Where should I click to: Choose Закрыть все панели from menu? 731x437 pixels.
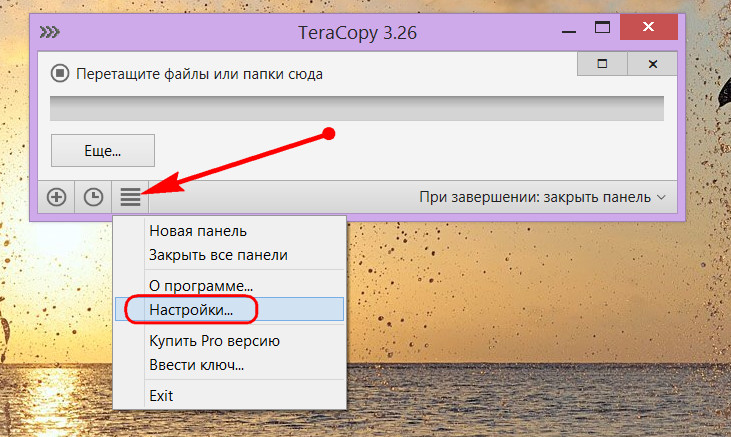coord(229,255)
